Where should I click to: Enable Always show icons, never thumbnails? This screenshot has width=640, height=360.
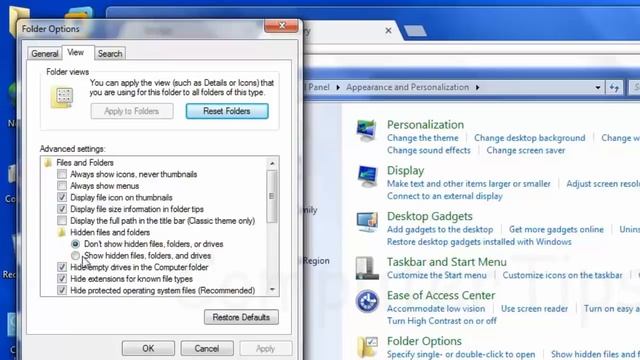(x=62, y=174)
